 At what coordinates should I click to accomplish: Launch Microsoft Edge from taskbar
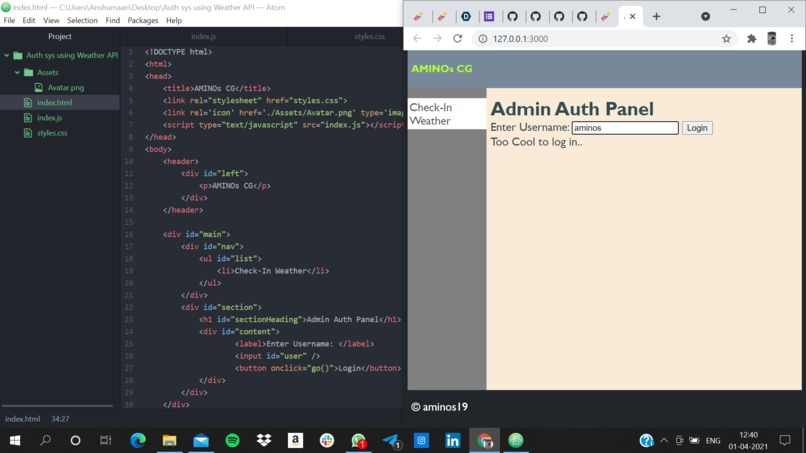click(138, 441)
